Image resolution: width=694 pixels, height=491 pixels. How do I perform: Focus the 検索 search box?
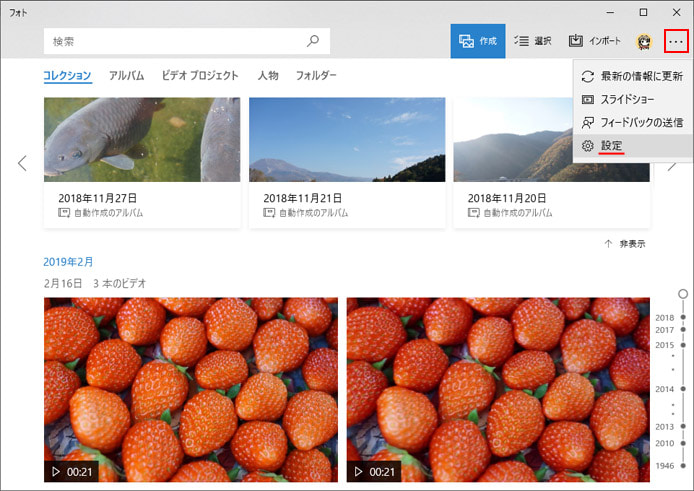click(187, 41)
